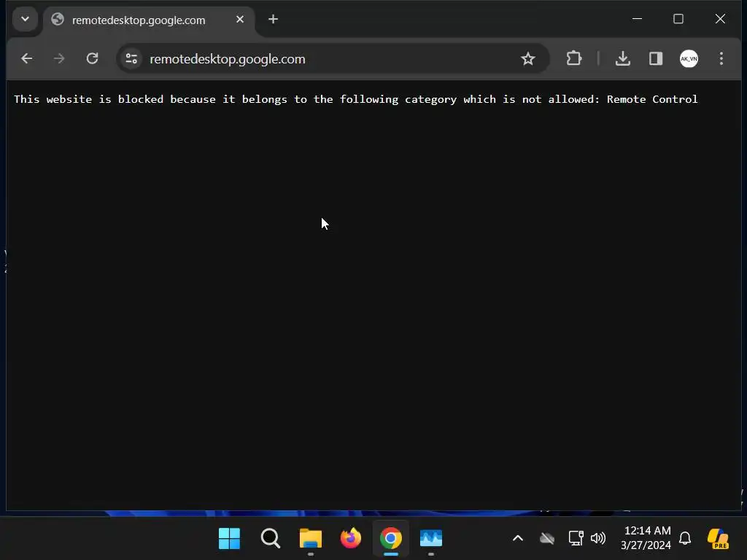
Task: Close the Chrome window
Action: pos(720,19)
